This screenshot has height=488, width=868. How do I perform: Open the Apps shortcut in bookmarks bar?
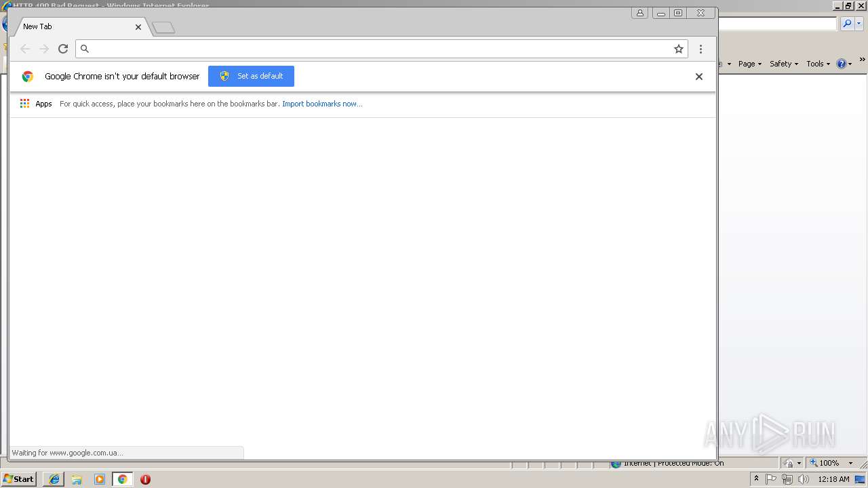point(36,104)
